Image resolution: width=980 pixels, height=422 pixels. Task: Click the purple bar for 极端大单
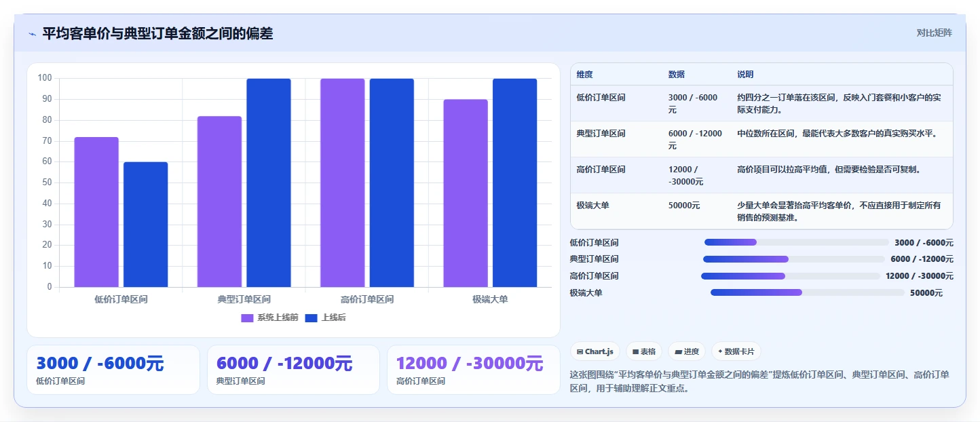[x=466, y=193]
